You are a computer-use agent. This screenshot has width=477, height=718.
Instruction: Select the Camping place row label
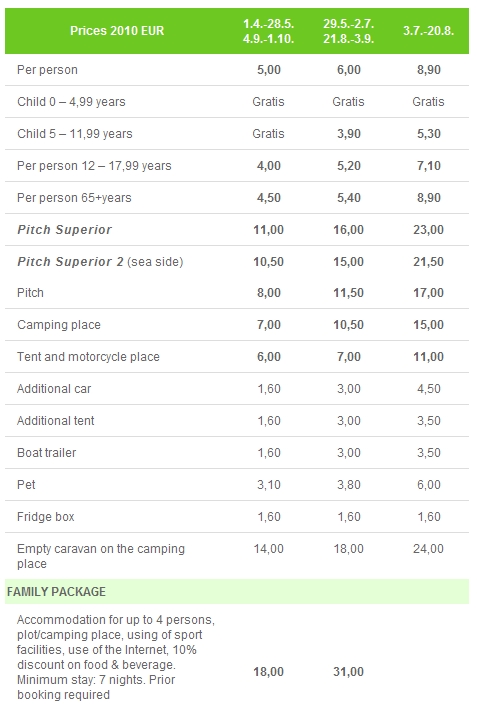tap(59, 325)
